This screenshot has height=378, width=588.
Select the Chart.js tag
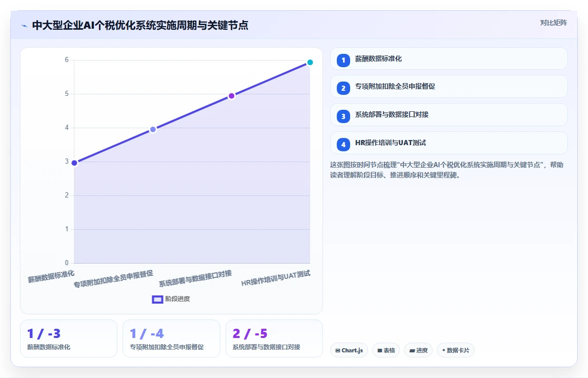[349, 350]
